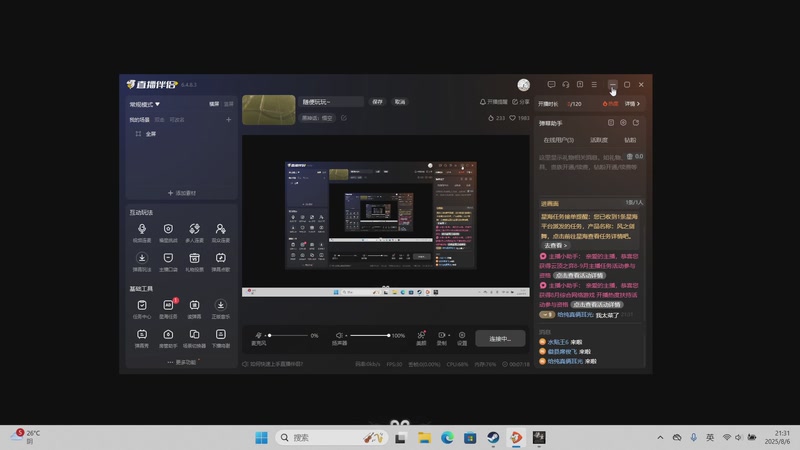Screen dimensions: 800x450
Task: Click the taskbar search box
Action: point(332,438)
